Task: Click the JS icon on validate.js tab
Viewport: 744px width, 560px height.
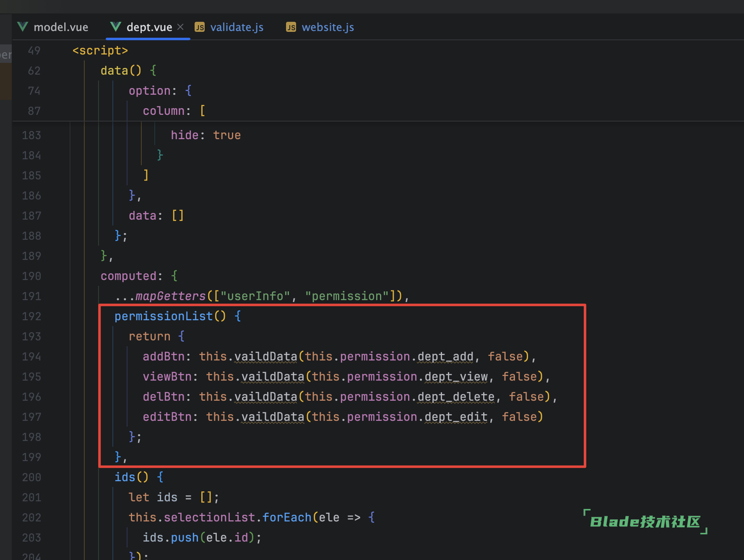Action: point(200,27)
